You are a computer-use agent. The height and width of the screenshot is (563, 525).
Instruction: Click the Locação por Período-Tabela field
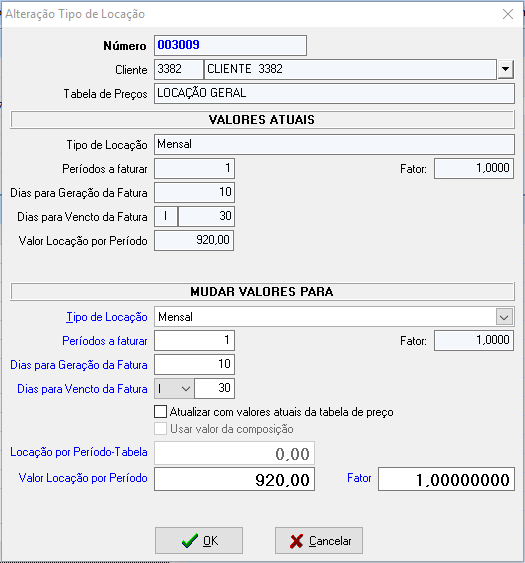click(234, 453)
